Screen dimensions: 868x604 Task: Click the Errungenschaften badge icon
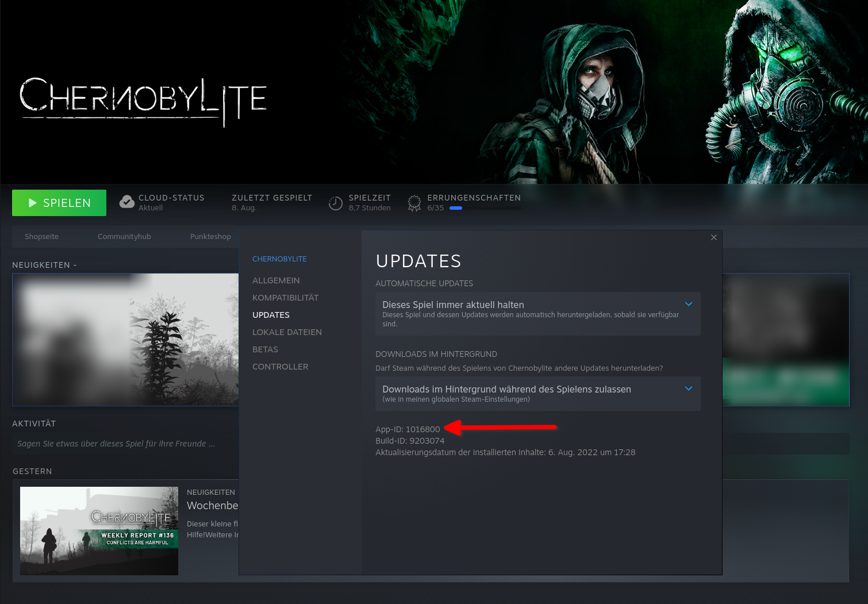click(x=414, y=203)
